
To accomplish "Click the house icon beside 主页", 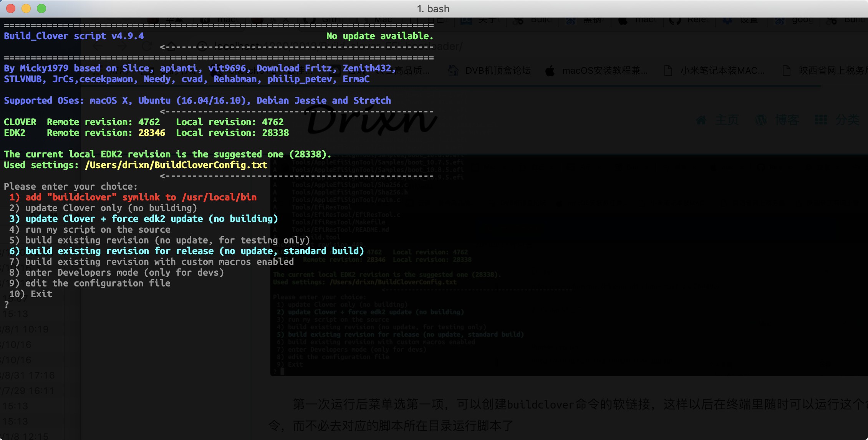I will pos(701,120).
